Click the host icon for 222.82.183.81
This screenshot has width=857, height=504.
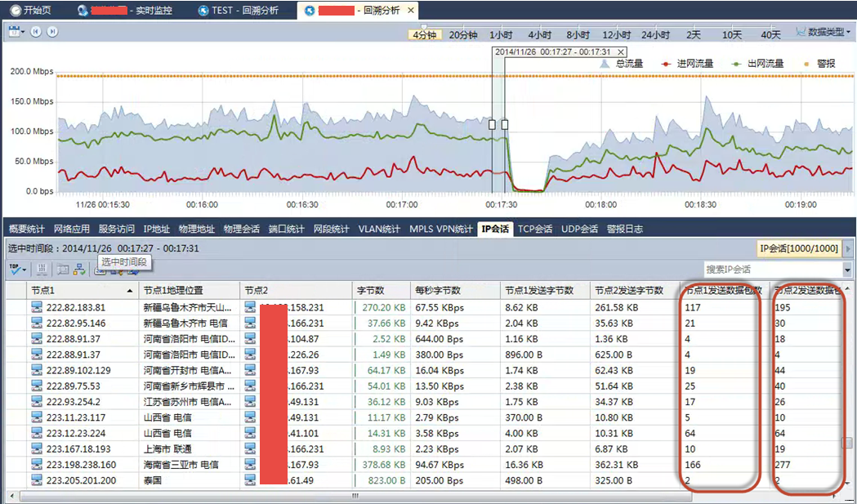[36, 308]
